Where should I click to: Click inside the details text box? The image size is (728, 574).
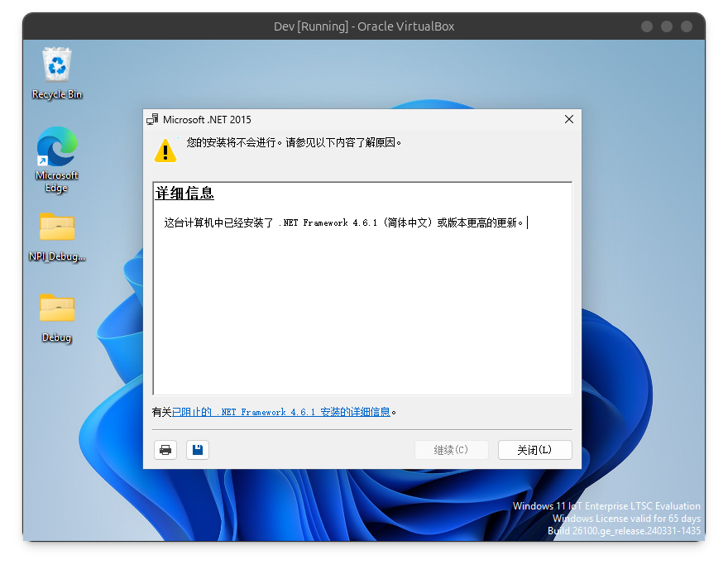(362, 288)
